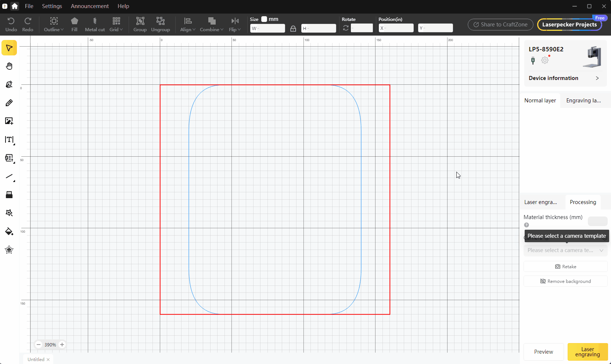Viewport: 611px width, 364px height.
Task: Select the arrow selection tool
Action: coord(9,48)
